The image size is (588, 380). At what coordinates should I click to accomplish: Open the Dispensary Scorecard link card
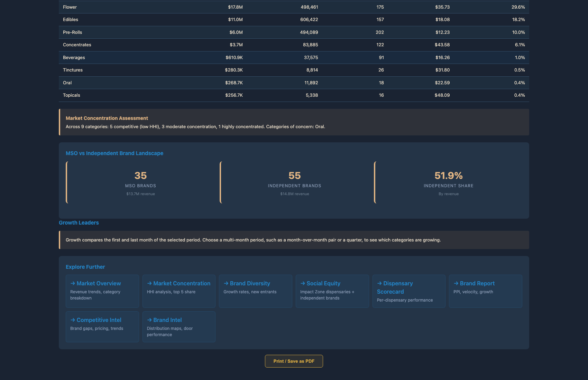(409, 291)
